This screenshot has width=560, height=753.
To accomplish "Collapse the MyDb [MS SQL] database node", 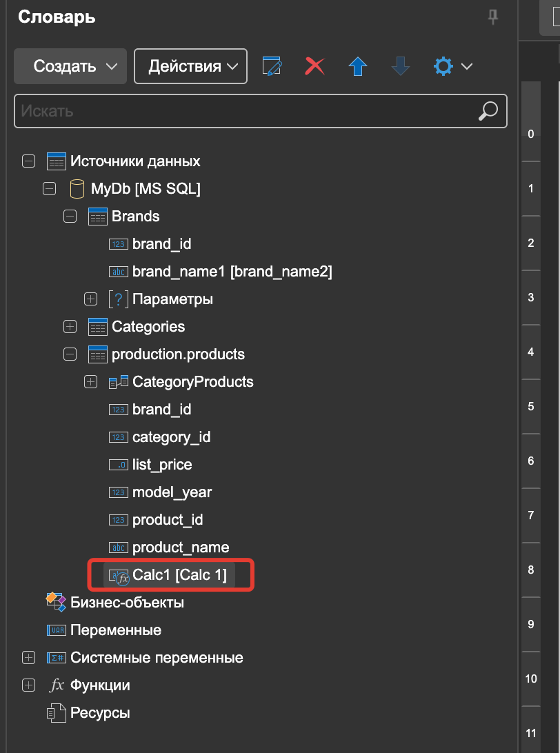I will coord(50,189).
